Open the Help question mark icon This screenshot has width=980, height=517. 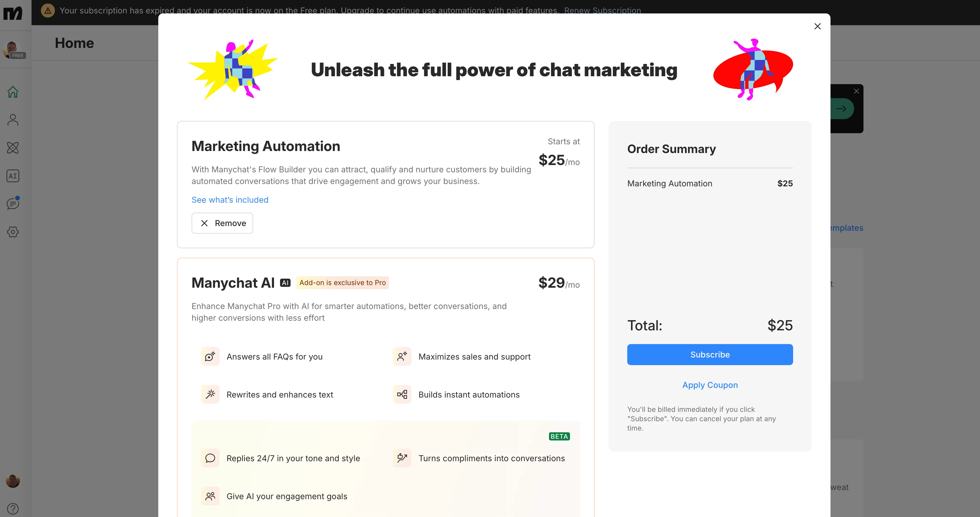pyautogui.click(x=13, y=508)
